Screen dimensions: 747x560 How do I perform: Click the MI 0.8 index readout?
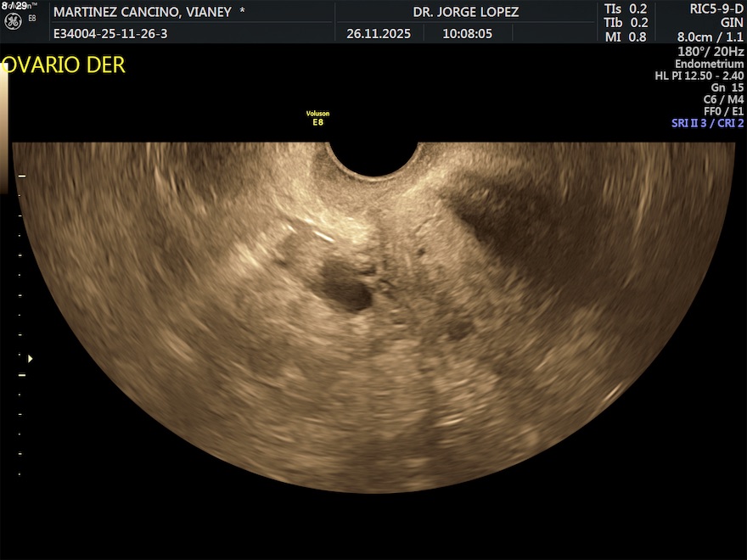point(625,36)
